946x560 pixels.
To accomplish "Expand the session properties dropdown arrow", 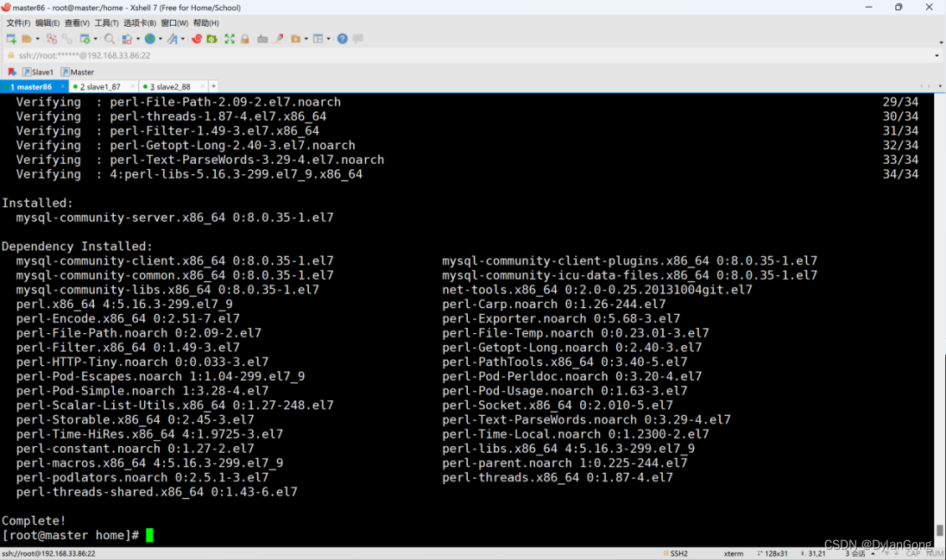I will [x=95, y=39].
